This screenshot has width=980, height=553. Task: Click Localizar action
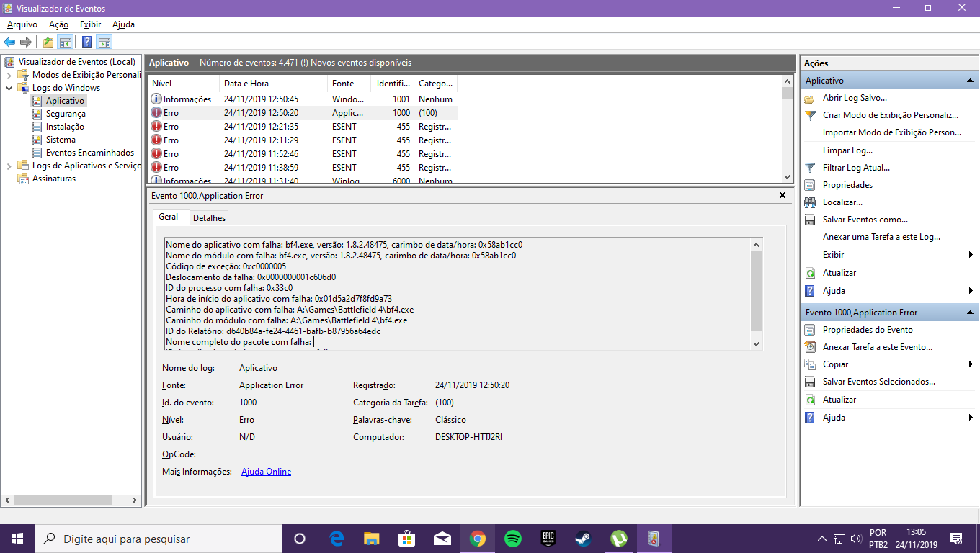tap(842, 202)
